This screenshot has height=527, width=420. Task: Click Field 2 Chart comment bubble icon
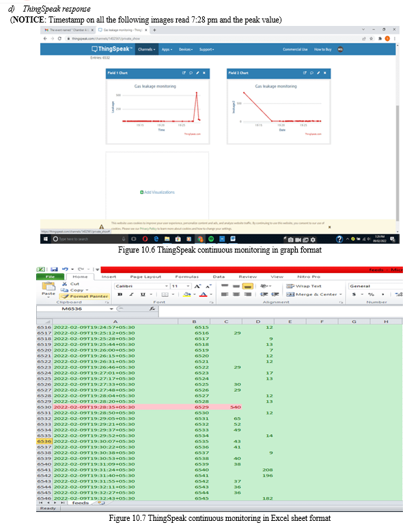click(311, 73)
